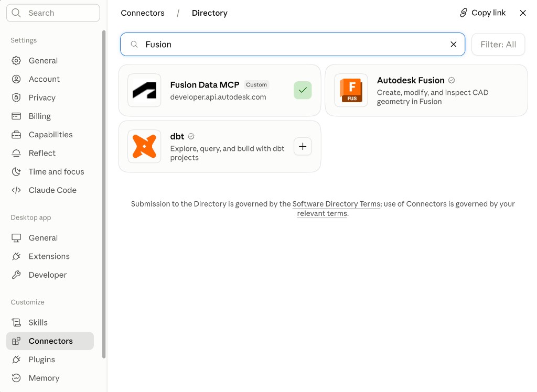537x392 pixels.
Task: Open Memory page
Action: pos(50,378)
